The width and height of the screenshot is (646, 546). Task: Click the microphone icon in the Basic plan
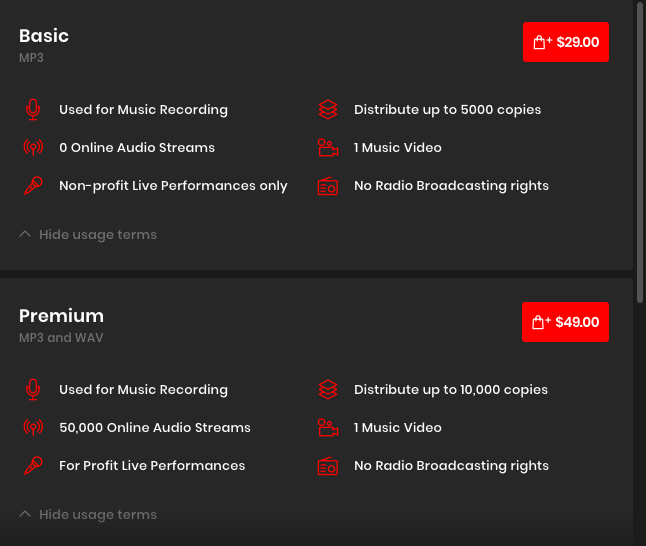[33, 109]
